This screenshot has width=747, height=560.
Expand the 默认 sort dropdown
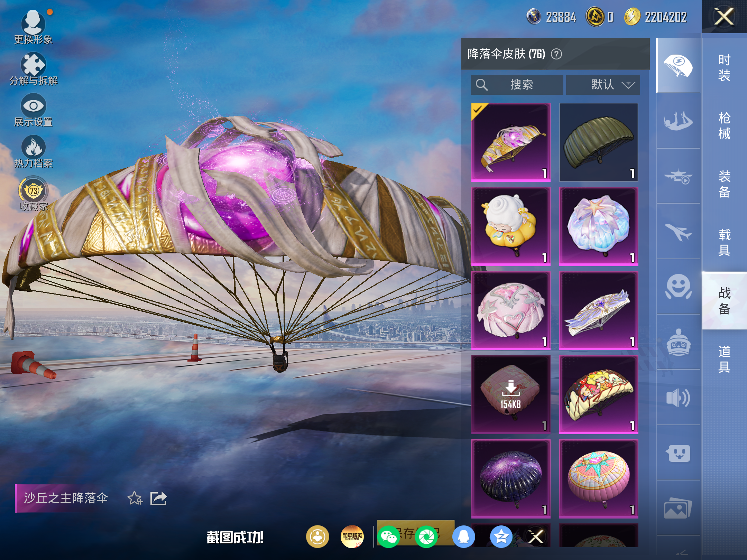pos(603,85)
